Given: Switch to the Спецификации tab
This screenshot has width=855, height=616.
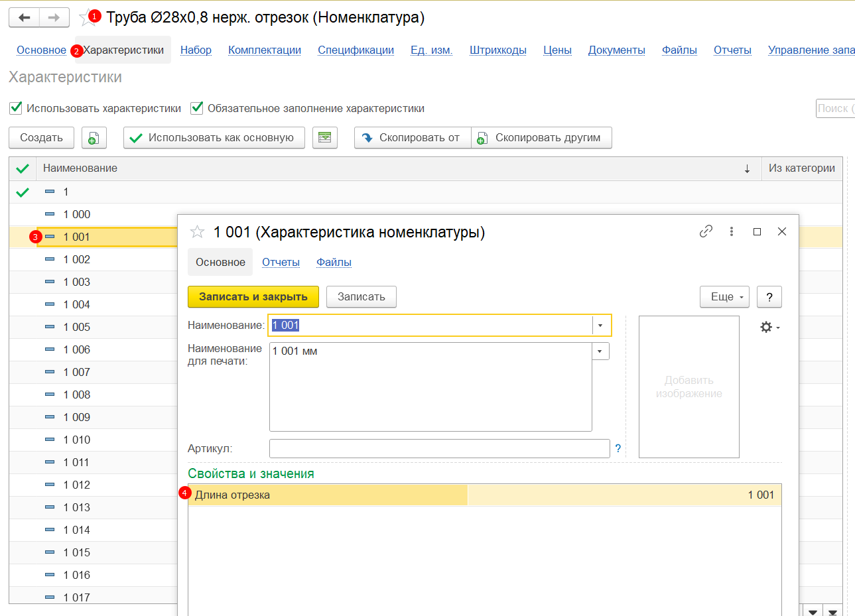Looking at the screenshot, I should 356,50.
